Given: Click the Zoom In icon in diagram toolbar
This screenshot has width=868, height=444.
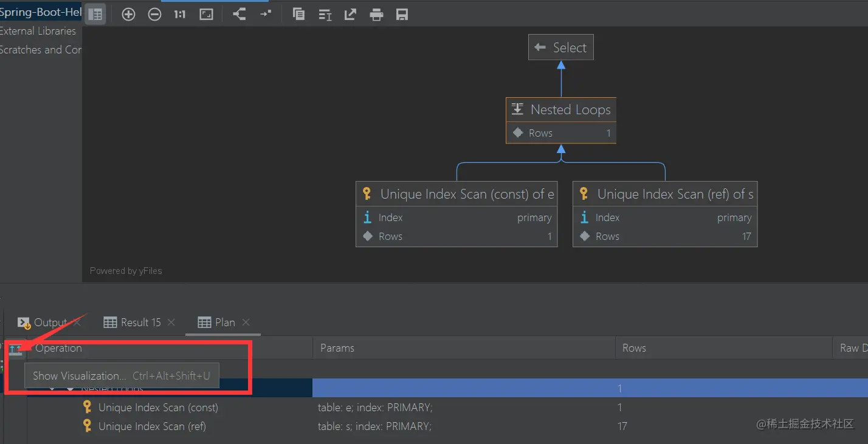Looking at the screenshot, I should tap(128, 15).
